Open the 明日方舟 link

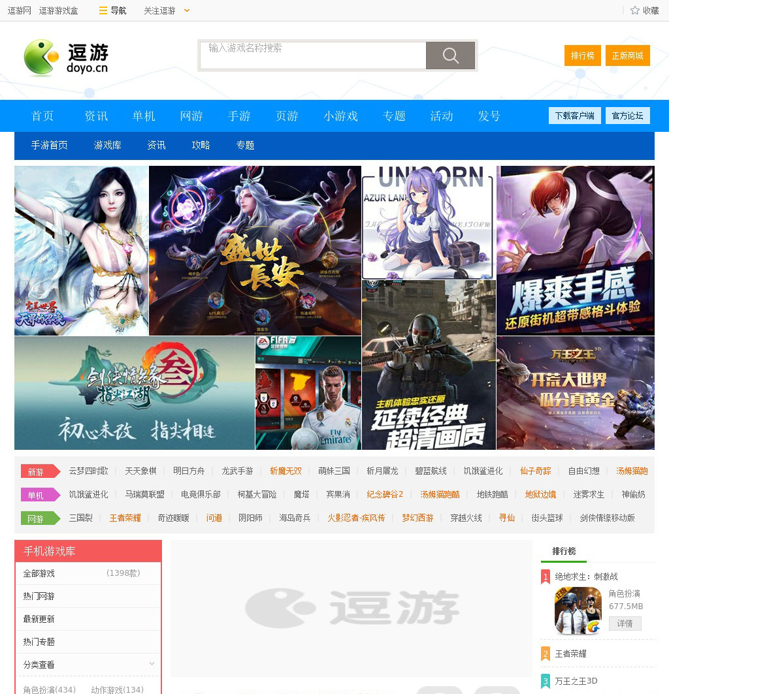[189, 471]
